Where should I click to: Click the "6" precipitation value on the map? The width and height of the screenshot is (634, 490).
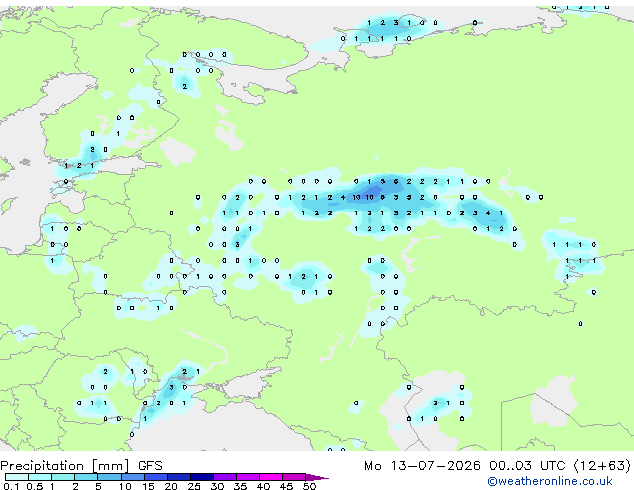(x=396, y=182)
